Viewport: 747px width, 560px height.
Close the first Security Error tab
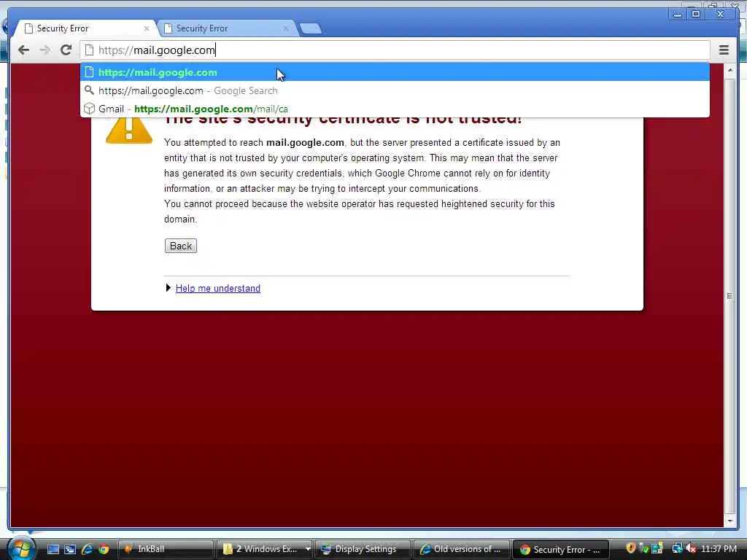(146, 28)
